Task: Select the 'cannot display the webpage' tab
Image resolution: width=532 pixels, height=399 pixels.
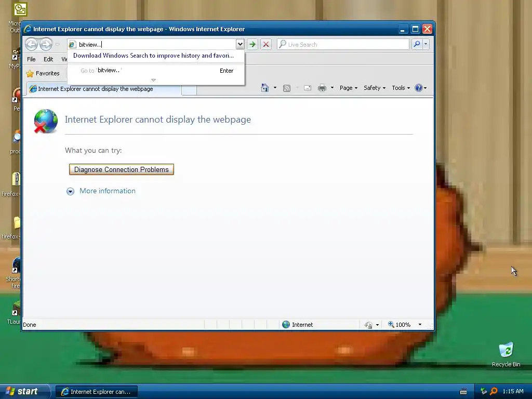Action: pyautogui.click(x=104, y=89)
